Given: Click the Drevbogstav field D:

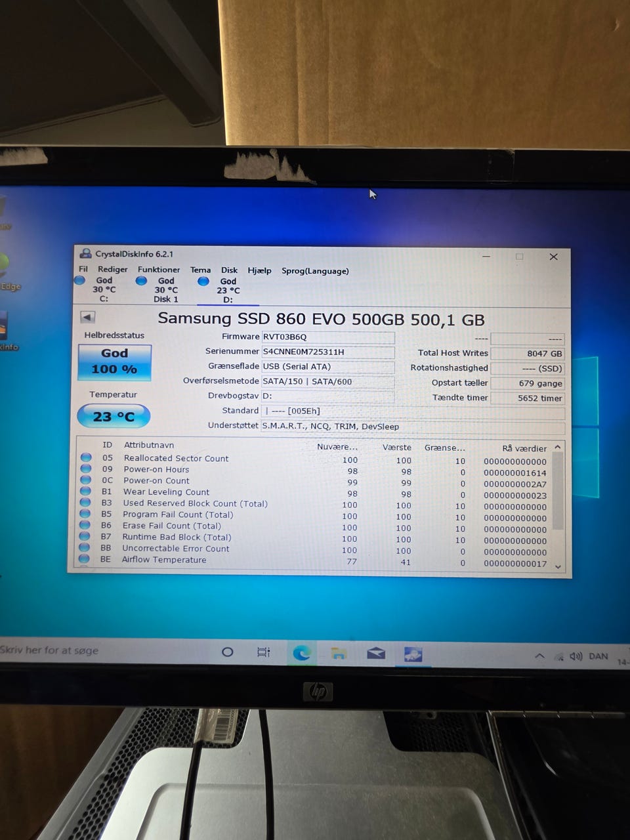Looking at the screenshot, I should [x=328, y=396].
